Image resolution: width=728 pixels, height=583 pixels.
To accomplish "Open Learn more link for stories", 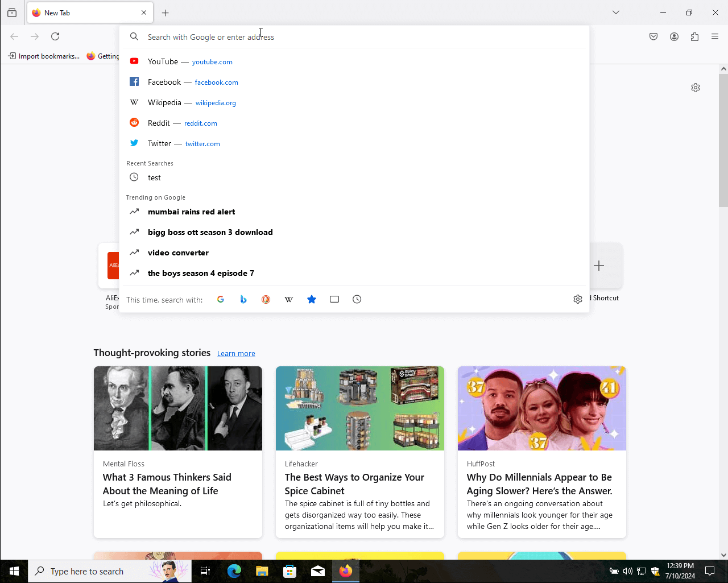I will click(236, 354).
